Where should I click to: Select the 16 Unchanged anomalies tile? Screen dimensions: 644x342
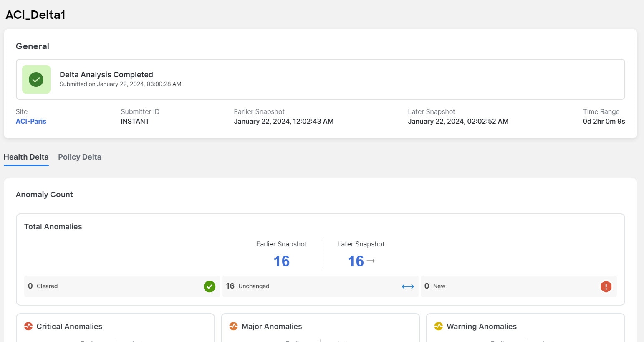pos(320,286)
